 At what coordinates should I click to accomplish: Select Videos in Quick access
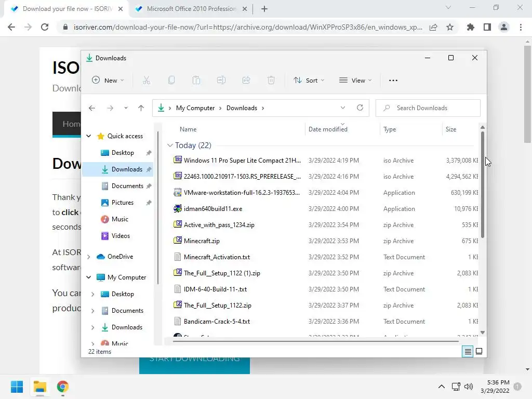point(121,236)
